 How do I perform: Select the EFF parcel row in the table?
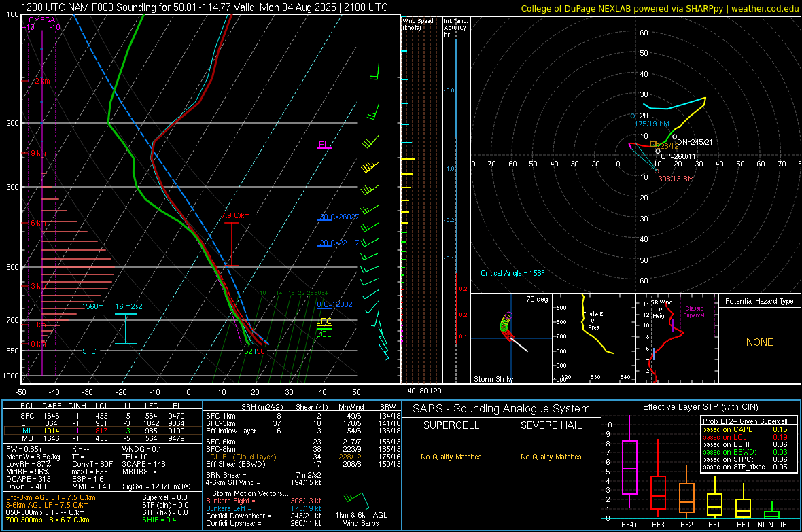[x=103, y=423]
